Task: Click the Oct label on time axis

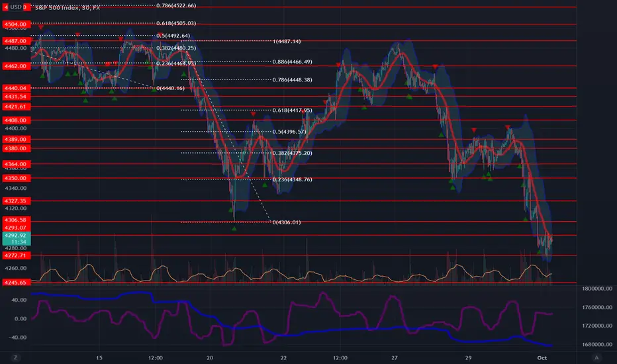Action: [542, 357]
